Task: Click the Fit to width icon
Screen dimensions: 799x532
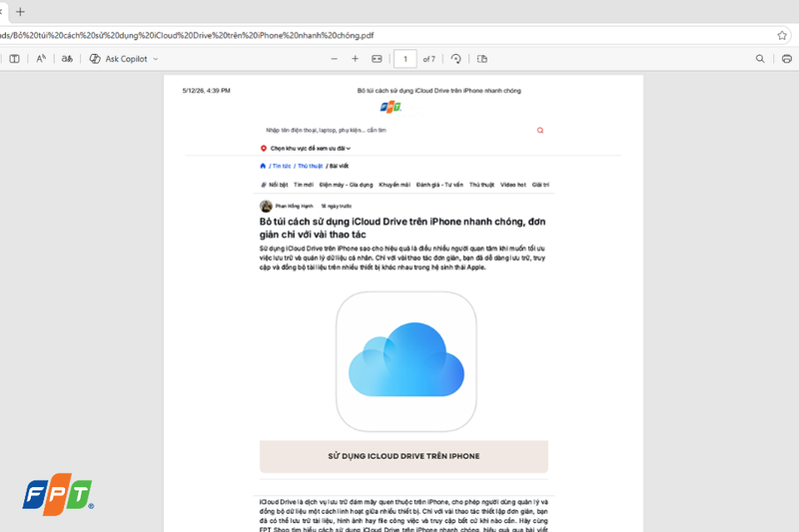Action: click(377, 59)
